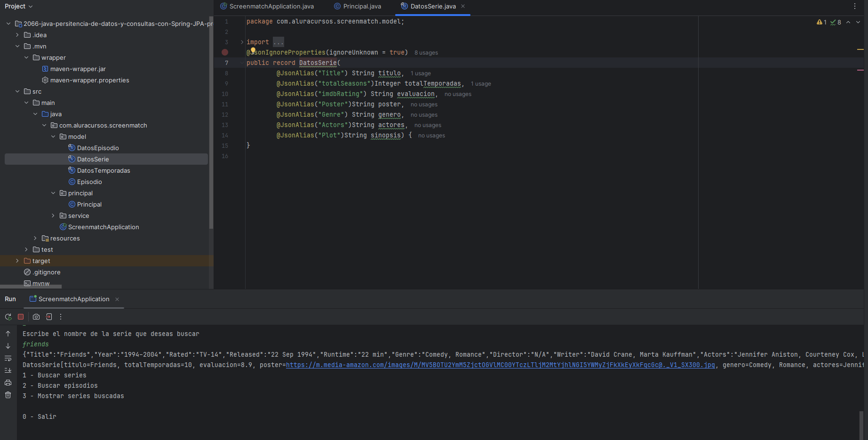
Task: Click the console vertical scrollbar
Action: (861, 425)
